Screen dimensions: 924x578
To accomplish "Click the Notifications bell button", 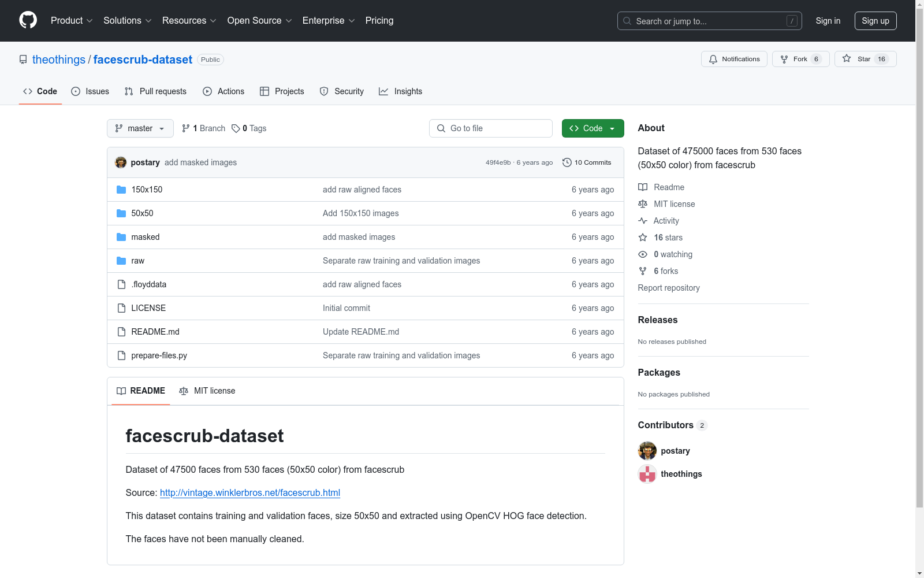I will [x=734, y=59].
